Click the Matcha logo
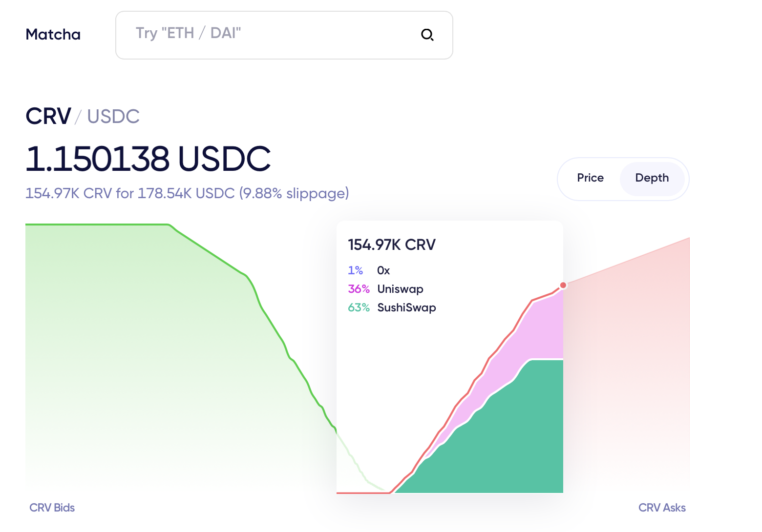This screenshot has height=532, width=762. pyautogui.click(x=53, y=35)
